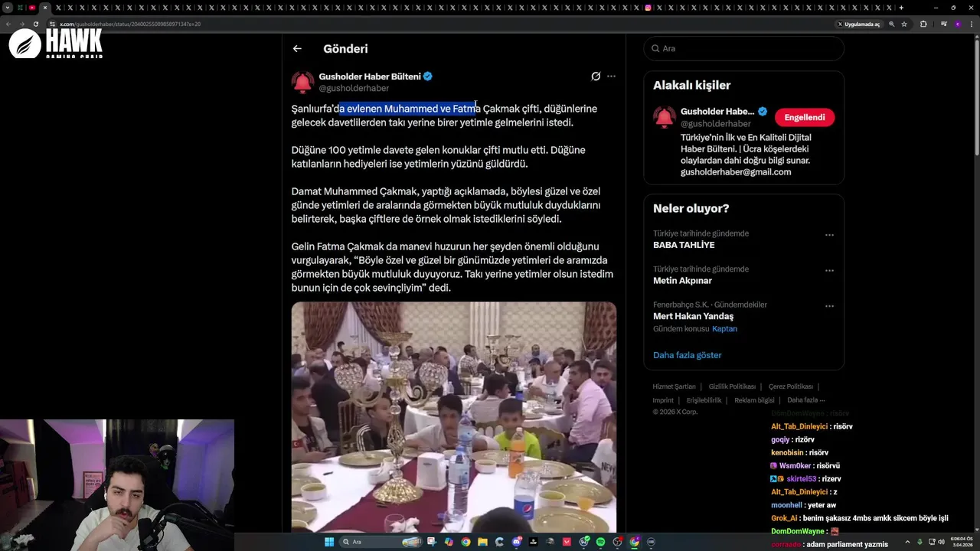980x551 pixels.
Task: Click the Alakalı kişiler heading
Action: coord(691,85)
